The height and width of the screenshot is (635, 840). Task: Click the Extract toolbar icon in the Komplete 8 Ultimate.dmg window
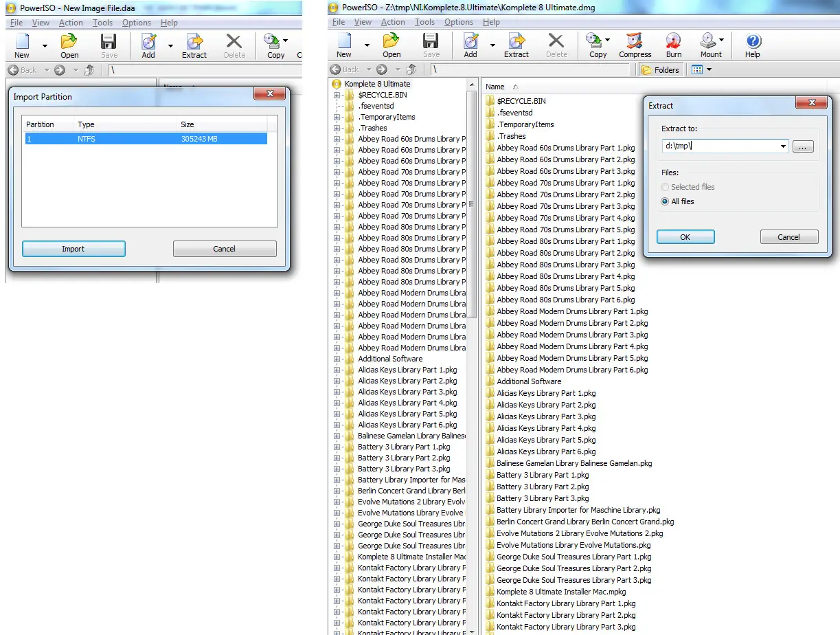pyautogui.click(x=517, y=45)
